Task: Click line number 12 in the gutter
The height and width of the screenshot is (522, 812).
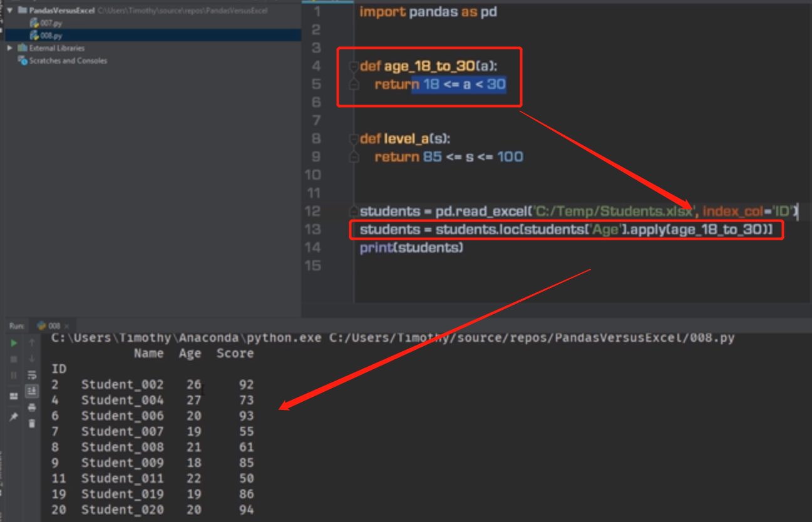Action: pyautogui.click(x=313, y=211)
